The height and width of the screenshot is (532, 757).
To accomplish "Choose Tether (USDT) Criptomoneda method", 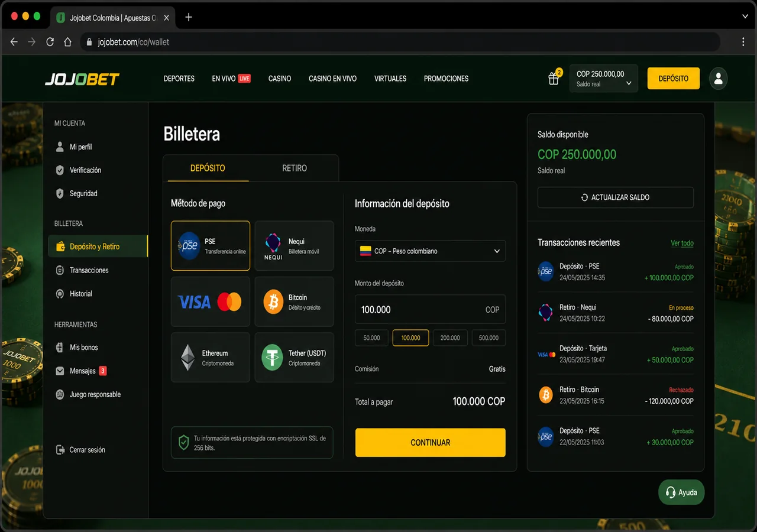I will (x=295, y=358).
